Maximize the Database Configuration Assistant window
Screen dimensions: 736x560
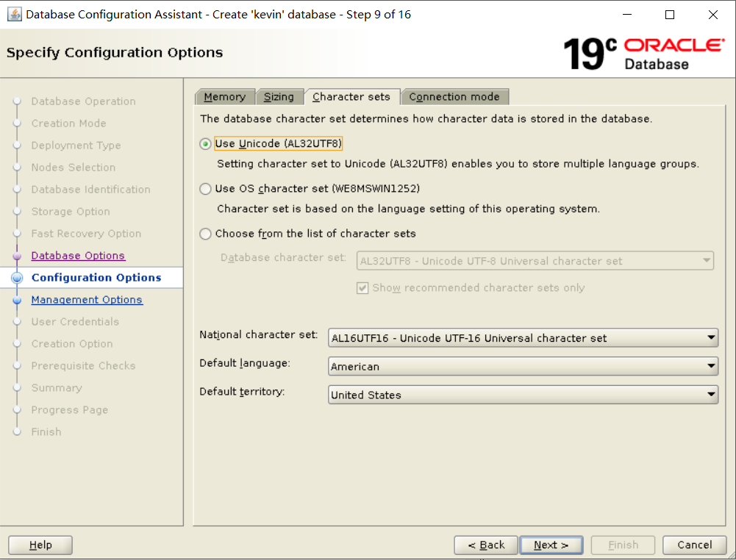[x=670, y=15]
